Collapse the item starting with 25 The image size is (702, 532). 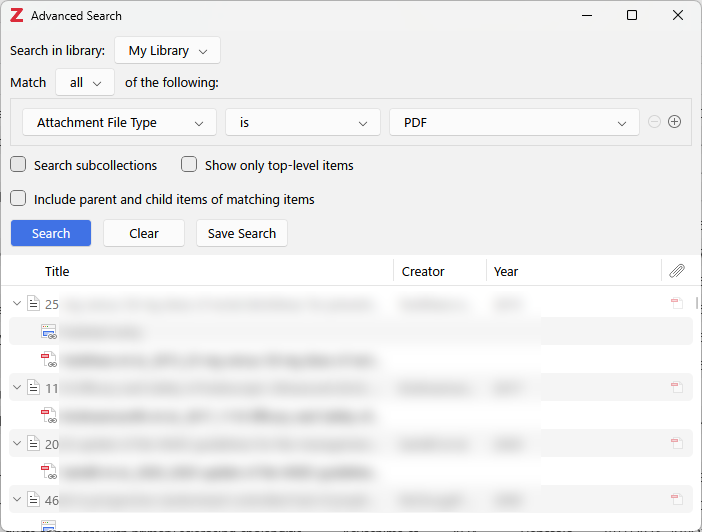pos(16,304)
